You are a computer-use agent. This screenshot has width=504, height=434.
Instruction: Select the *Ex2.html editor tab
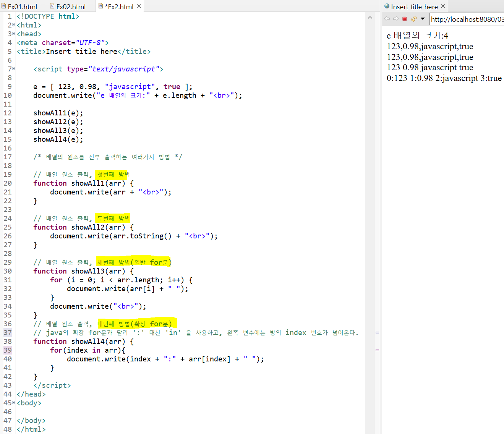point(119,6)
